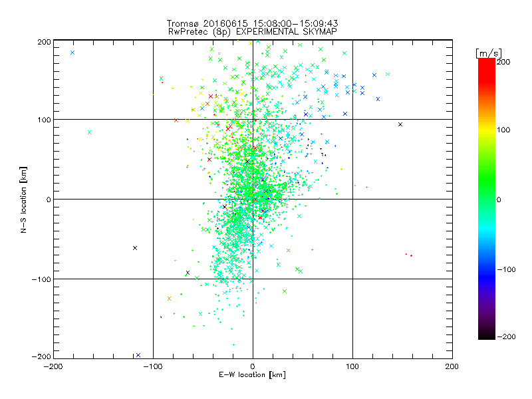
Task: Click the velocity color bar
Action: click(487, 199)
